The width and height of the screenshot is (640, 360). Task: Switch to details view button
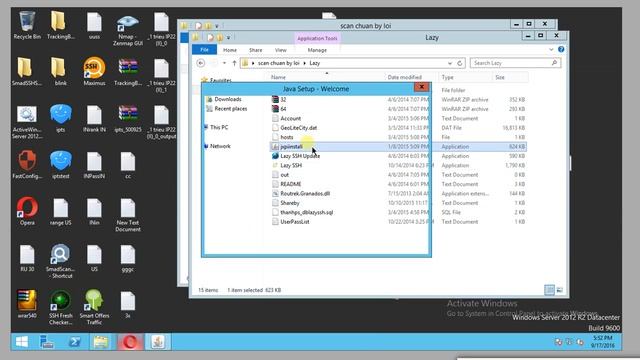(549, 290)
